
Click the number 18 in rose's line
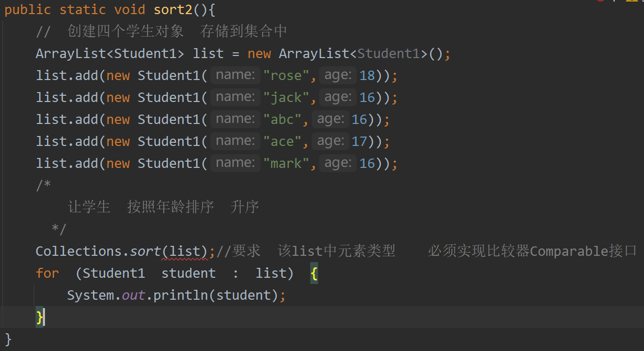[x=367, y=75]
